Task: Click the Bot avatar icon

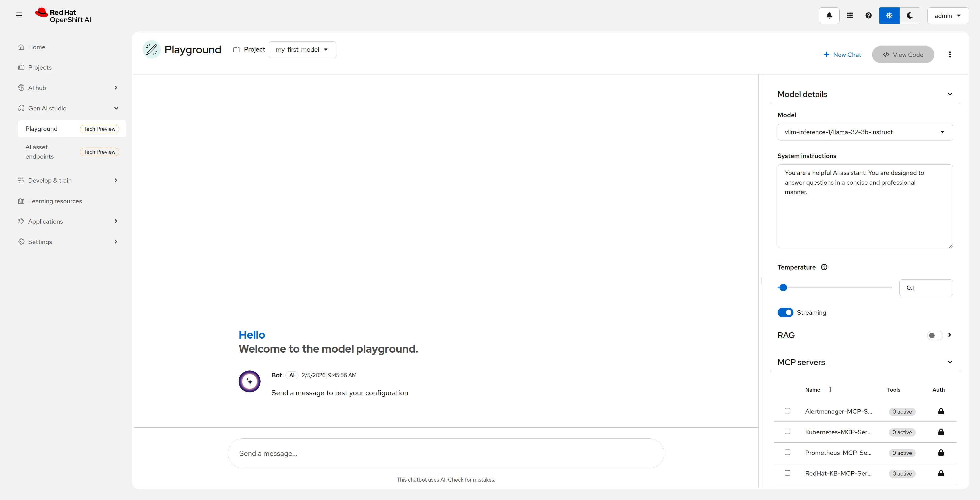Action: 250,381
